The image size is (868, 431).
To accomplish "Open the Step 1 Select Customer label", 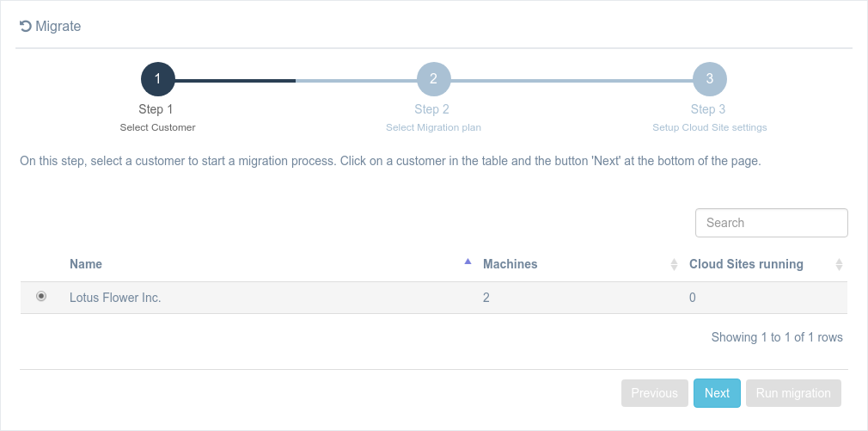I will pos(157,118).
